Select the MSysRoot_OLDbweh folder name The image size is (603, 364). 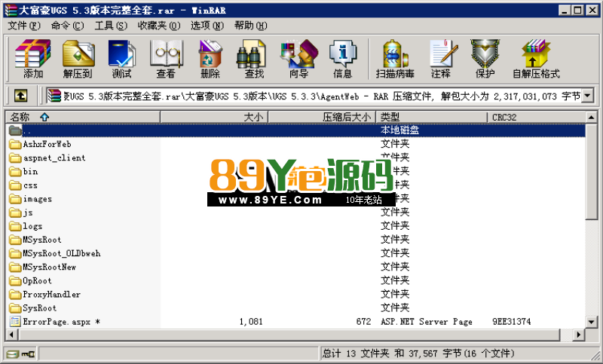pyautogui.click(x=62, y=254)
